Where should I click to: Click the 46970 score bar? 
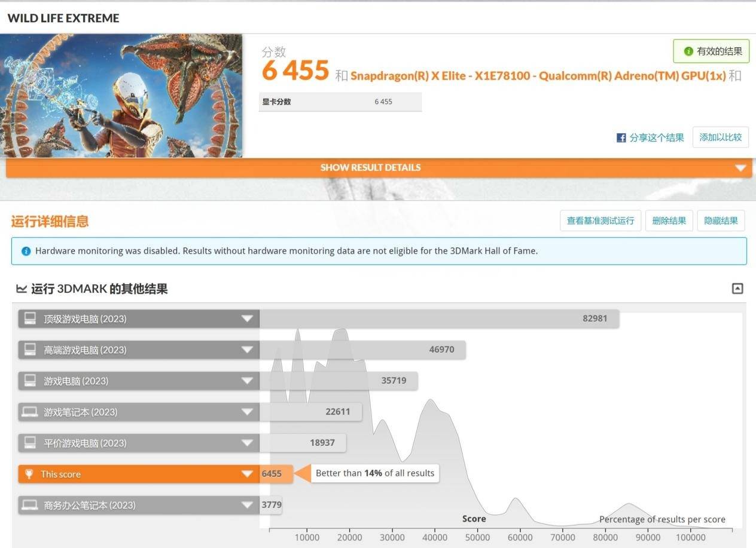point(362,350)
